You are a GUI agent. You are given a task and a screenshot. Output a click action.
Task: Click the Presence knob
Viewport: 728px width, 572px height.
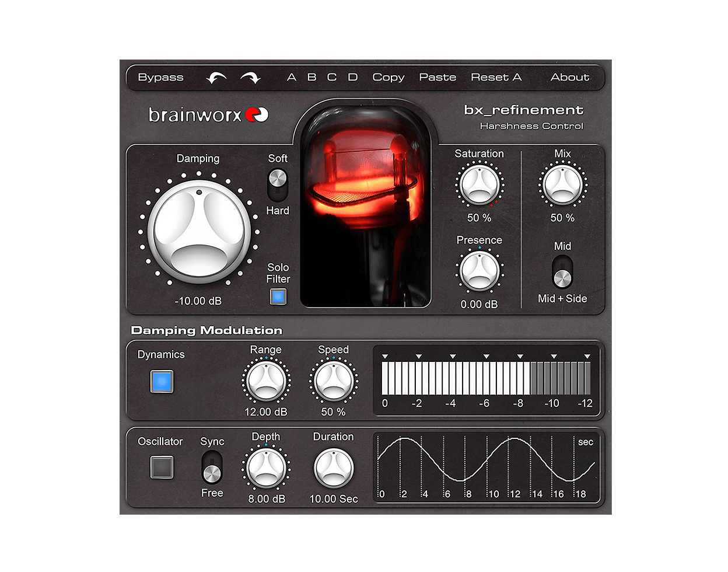click(479, 271)
